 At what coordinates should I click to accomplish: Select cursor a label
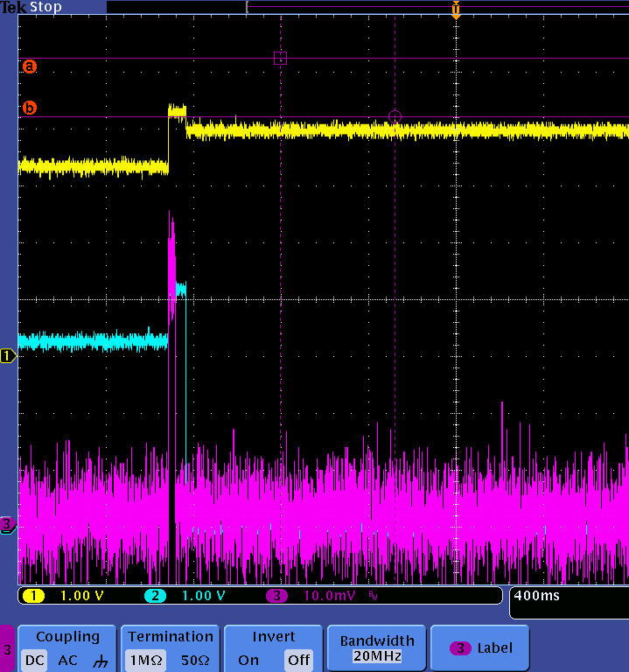pos(30,66)
